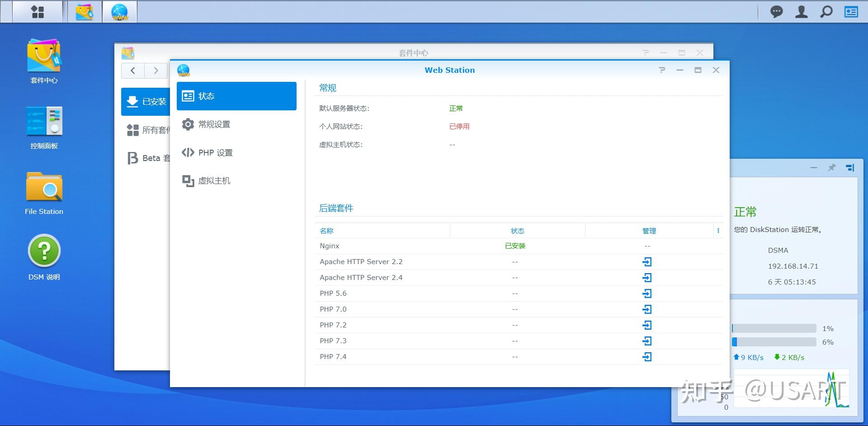Open PHP 7.2 package install icon
The height and width of the screenshot is (426, 868).
(647, 325)
